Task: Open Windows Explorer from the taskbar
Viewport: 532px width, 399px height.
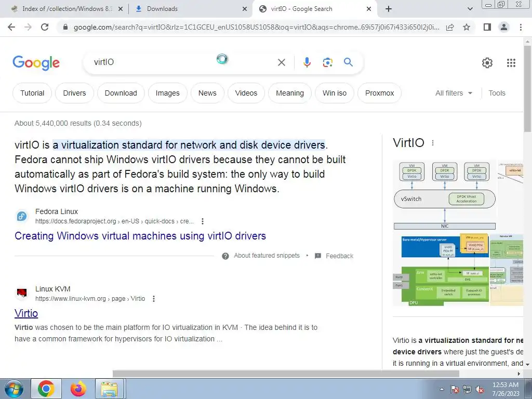Action: coord(109,389)
